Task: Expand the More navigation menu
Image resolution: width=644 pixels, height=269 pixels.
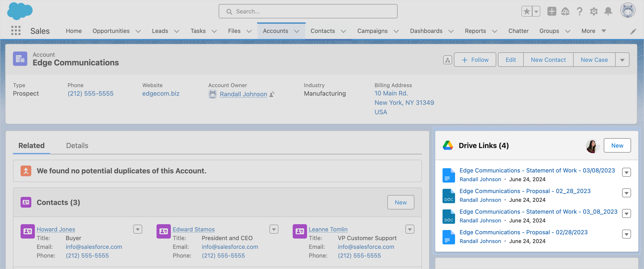Action: pos(593,31)
